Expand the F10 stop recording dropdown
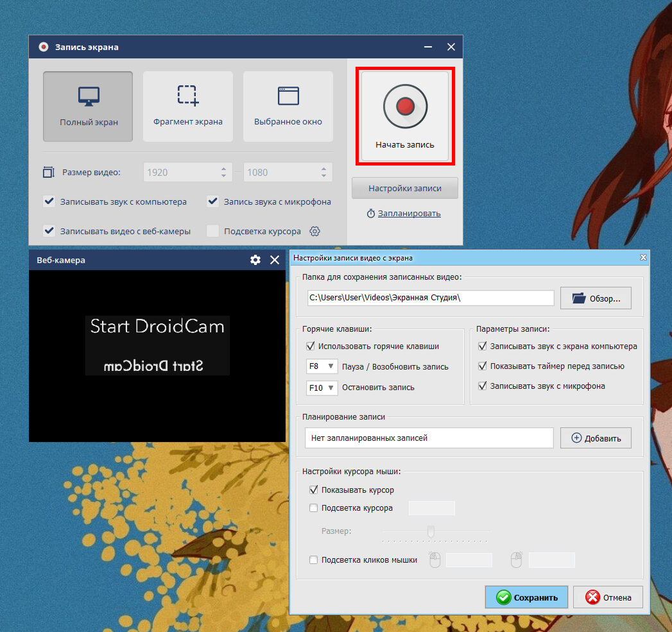672x632 pixels. point(322,388)
